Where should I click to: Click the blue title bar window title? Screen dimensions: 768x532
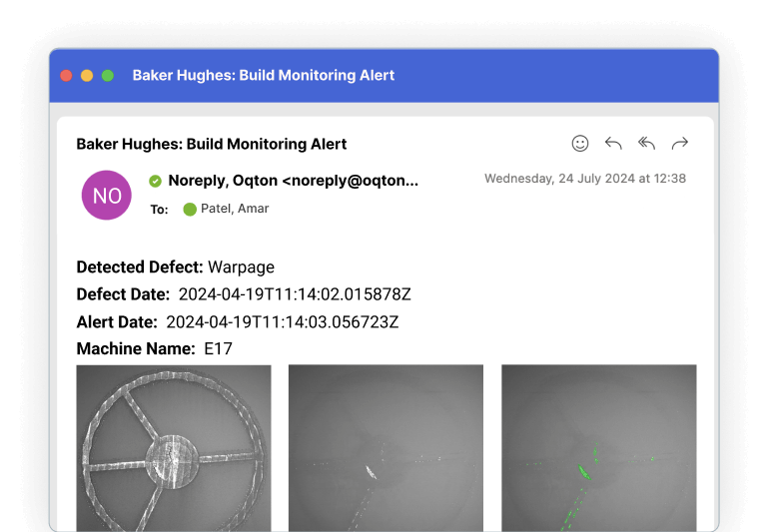tap(264, 76)
